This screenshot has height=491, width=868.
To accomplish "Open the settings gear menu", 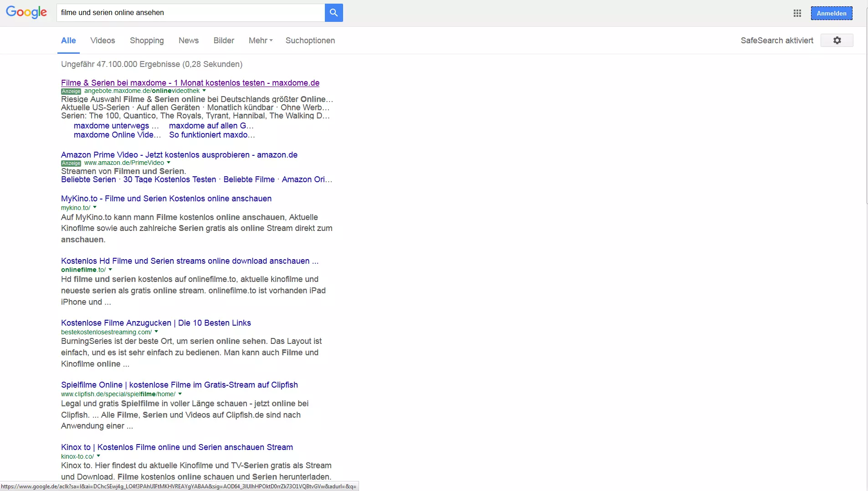I will [x=837, y=41].
